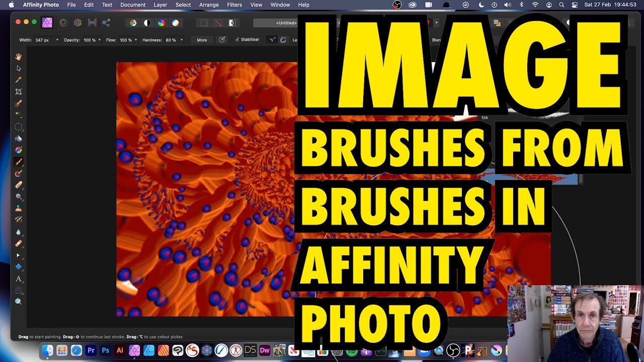Select the Paint Brush tool

click(19, 162)
